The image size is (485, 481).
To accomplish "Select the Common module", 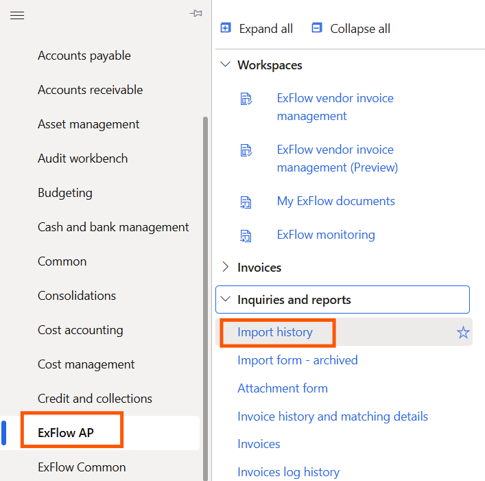I will click(x=62, y=261).
